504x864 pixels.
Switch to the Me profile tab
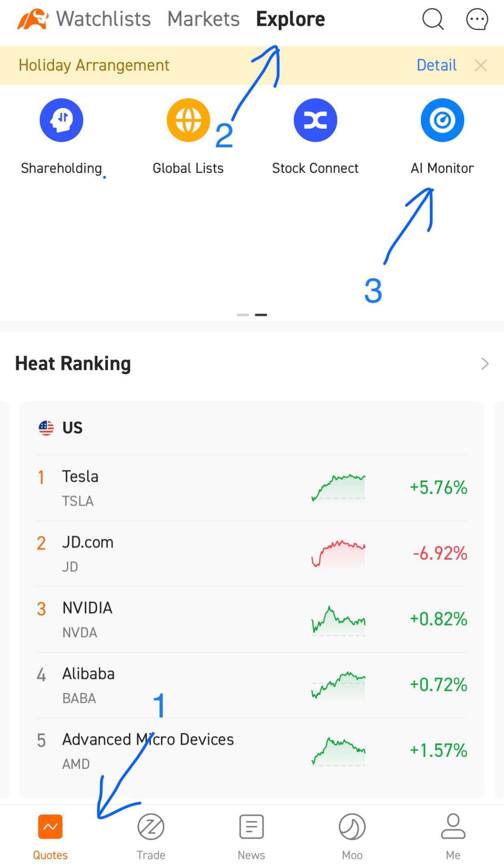tap(453, 828)
